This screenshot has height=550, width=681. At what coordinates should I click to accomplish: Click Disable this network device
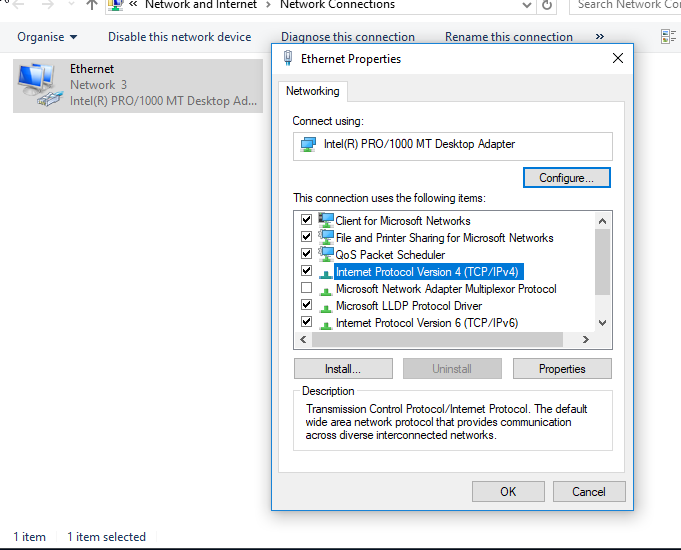(179, 37)
